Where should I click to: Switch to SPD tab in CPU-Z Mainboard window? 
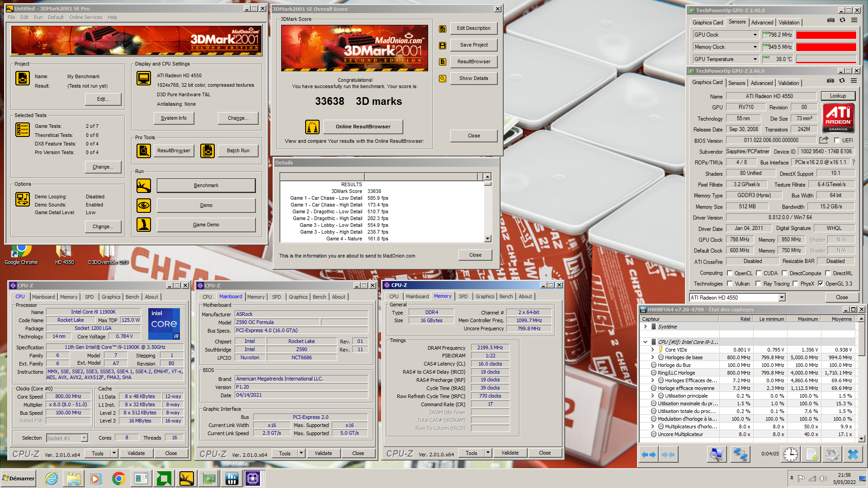[276, 297]
